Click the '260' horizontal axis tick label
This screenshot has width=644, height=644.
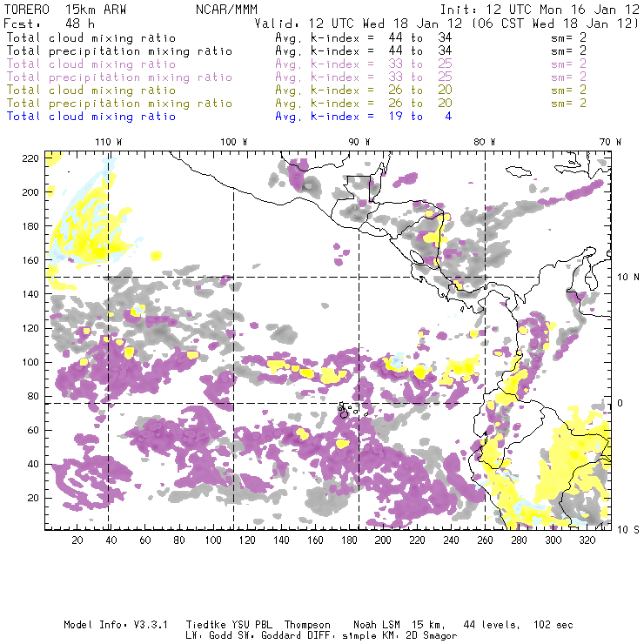pos(485,540)
